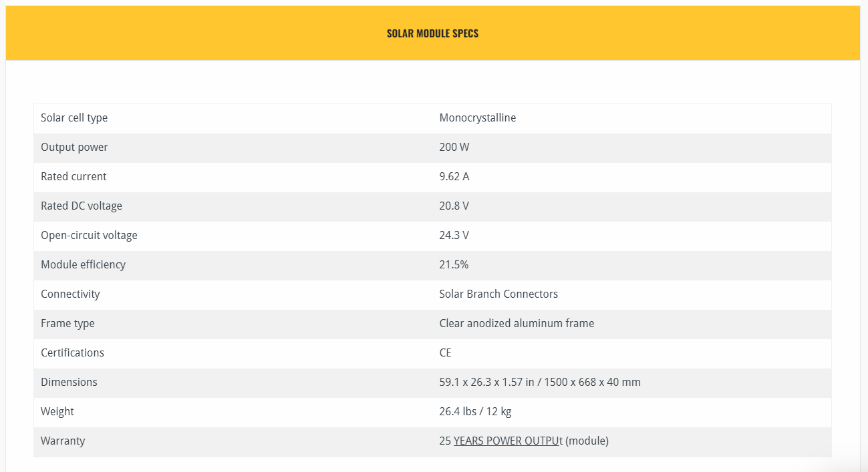The height and width of the screenshot is (472, 868).
Task: Select the 'Solar Branch Connectors' value
Action: (x=498, y=294)
